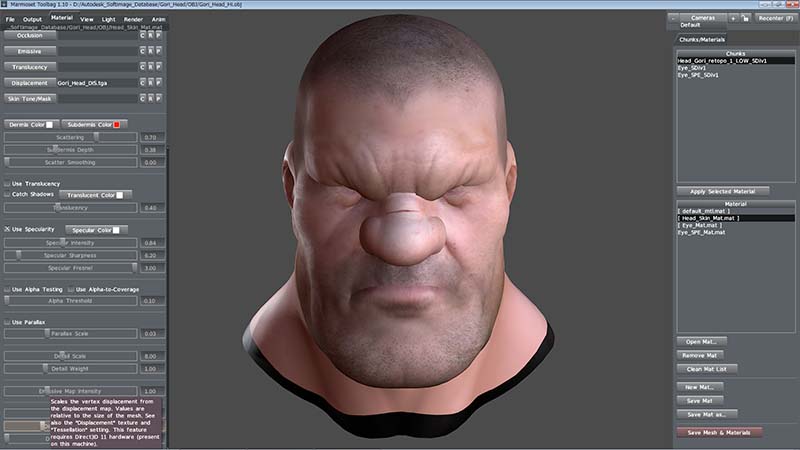The width and height of the screenshot is (800, 450).
Task: Click the P icon in Displacement row
Action: click(x=159, y=83)
